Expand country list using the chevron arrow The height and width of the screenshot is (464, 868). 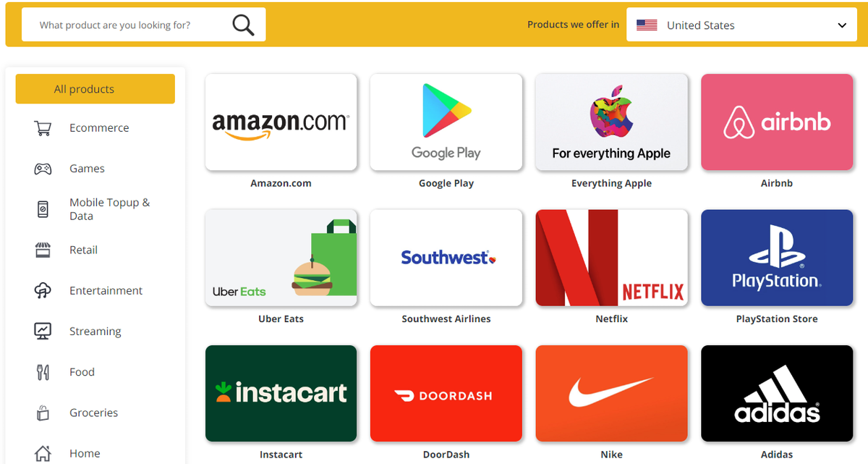pos(842,25)
